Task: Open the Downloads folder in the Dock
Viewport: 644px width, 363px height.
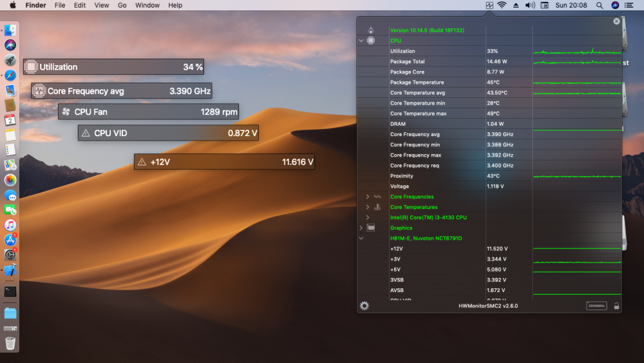Action: tap(10, 313)
